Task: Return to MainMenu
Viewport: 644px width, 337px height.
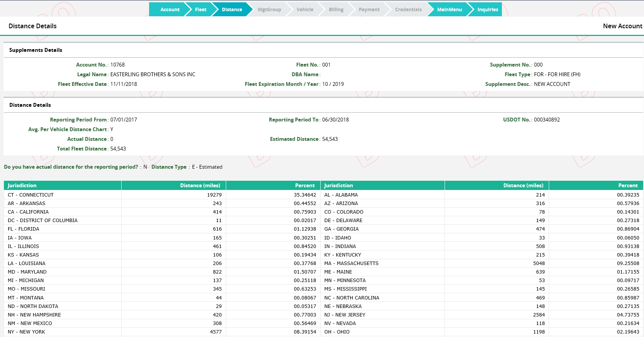Action: coord(449,10)
